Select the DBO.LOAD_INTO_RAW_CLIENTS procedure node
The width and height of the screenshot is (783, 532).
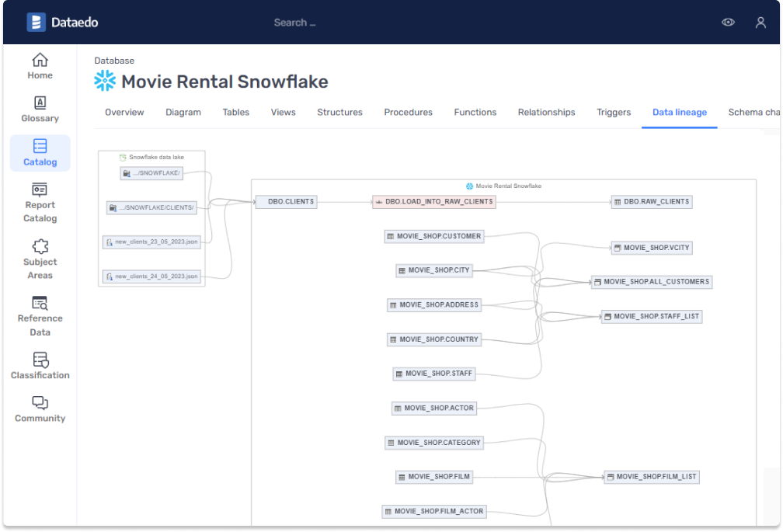[433, 202]
